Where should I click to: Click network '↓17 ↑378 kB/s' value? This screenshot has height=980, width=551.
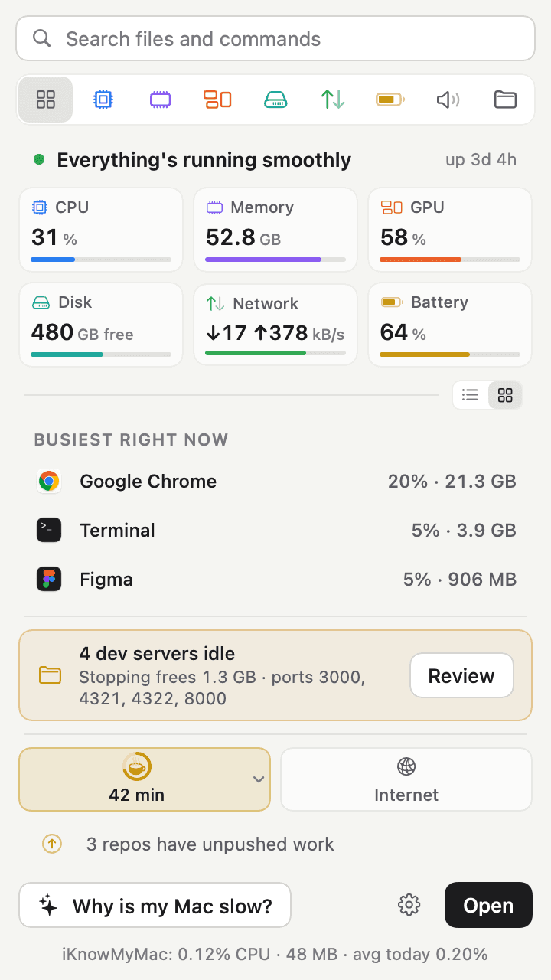pyautogui.click(x=275, y=333)
